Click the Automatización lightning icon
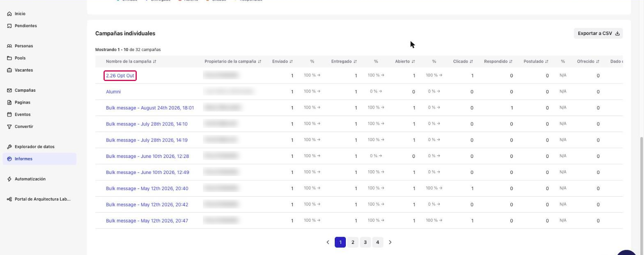644x255 pixels. (9, 179)
